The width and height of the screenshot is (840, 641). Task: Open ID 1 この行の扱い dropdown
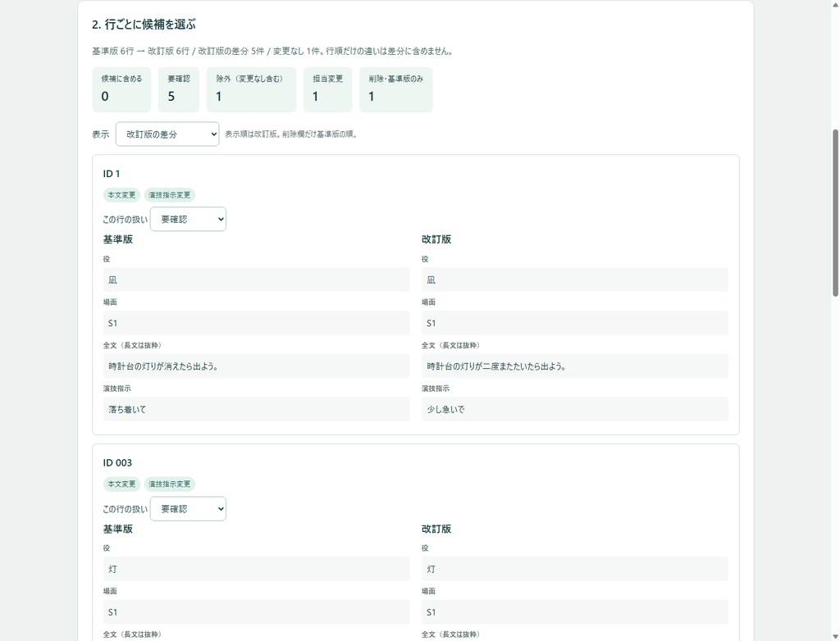[x=188, y=219]
